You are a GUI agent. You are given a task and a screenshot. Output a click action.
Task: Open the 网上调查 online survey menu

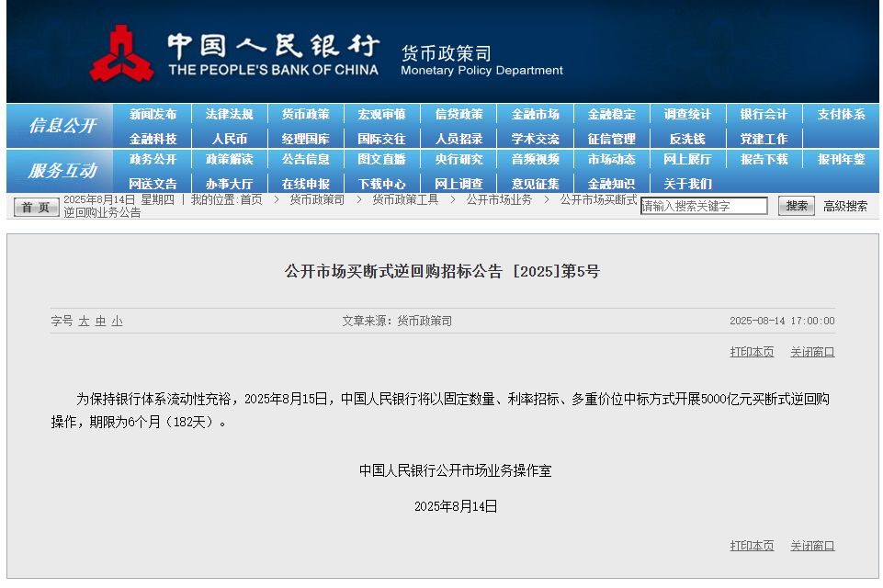point(458,183)
